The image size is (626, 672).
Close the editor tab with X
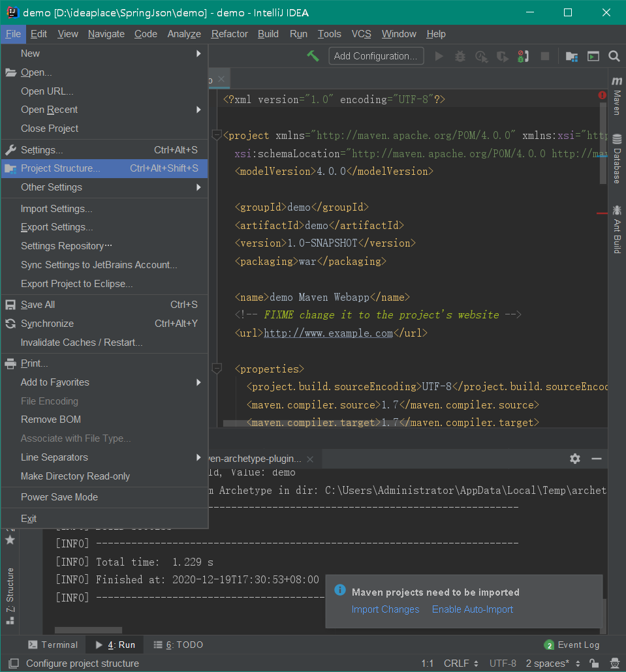pyautogui.click(x=221, y=79)
